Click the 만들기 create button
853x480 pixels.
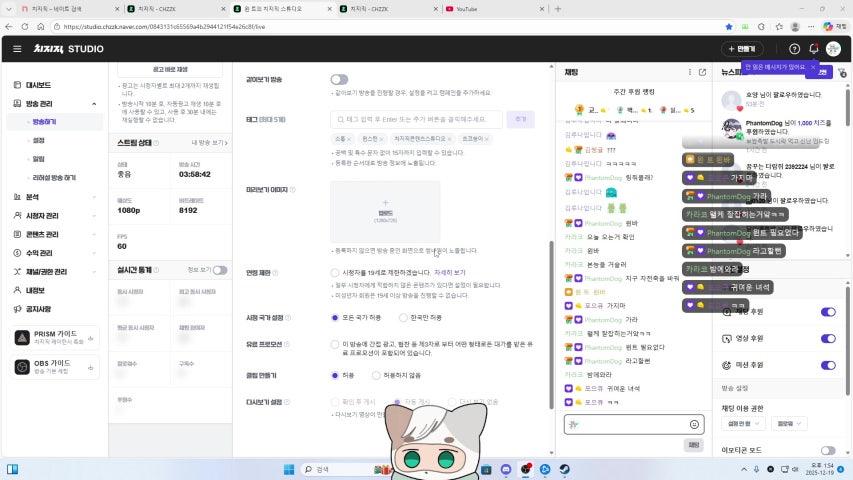[x=742, y=49]
